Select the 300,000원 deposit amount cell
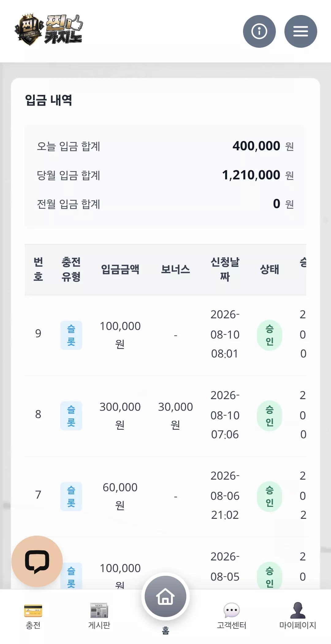 tap(120, 416)
